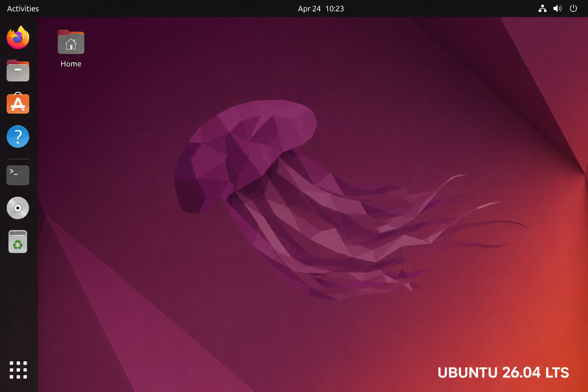Image resolution: width=588 pixels, height=392 pixels.
Task: Open the Activities overview
Action: click(23, 8)
